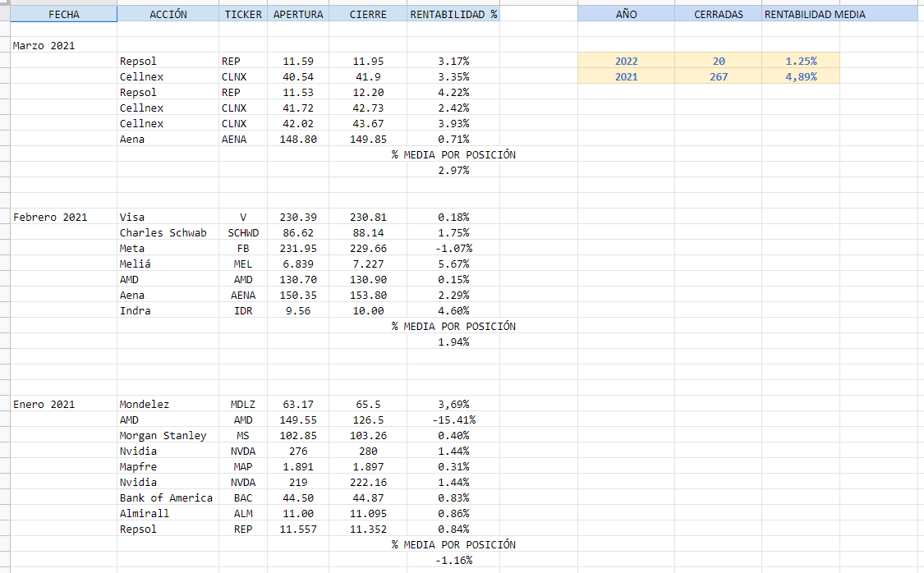Screen dimensions: 924x573
Task: Click the -1.07% return cell
Action: tap(453, 249)
